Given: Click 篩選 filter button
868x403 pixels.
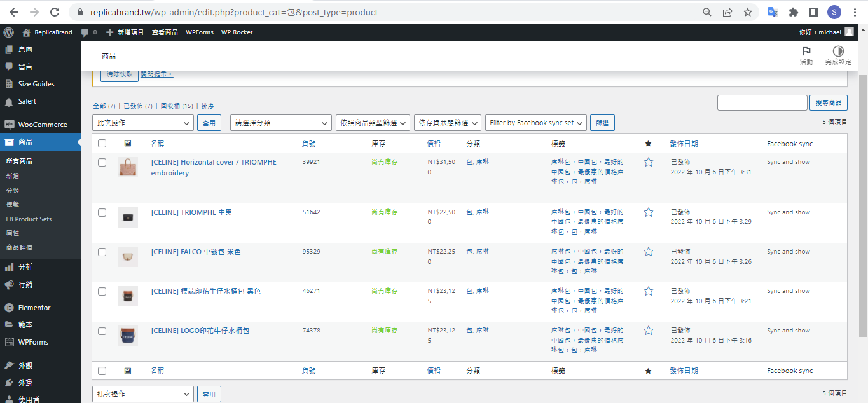Looking at the screenshot, I should pos(602,123).
